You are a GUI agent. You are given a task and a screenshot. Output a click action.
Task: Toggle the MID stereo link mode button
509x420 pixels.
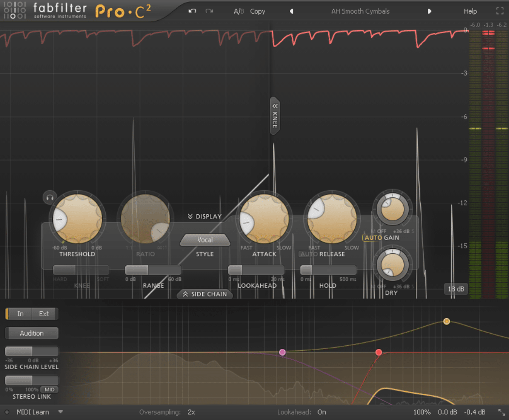(x=49, y=389)
